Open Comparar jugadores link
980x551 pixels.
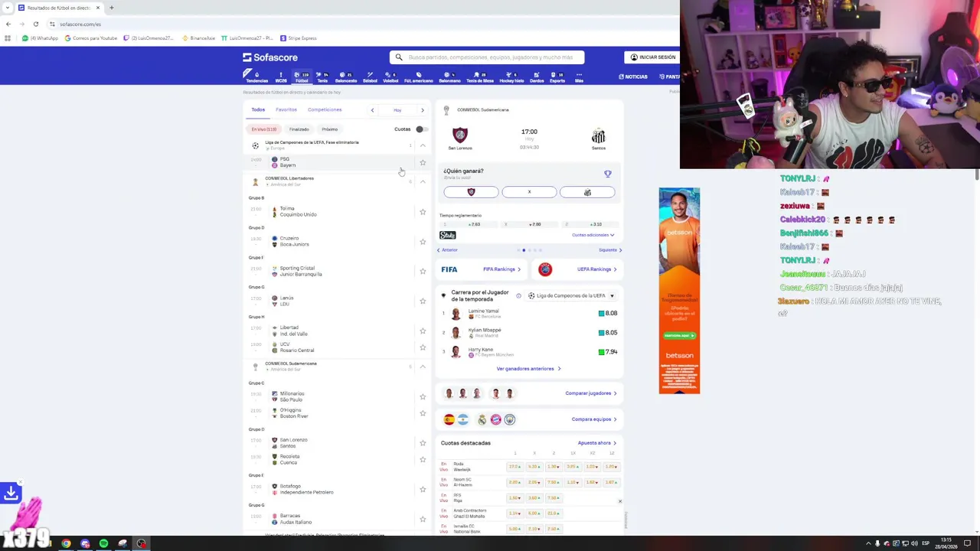(591, 393)
